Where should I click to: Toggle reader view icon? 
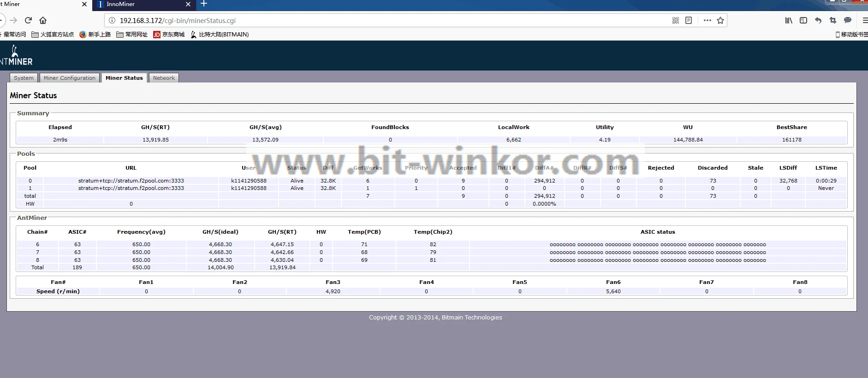(x=689, y=20)
